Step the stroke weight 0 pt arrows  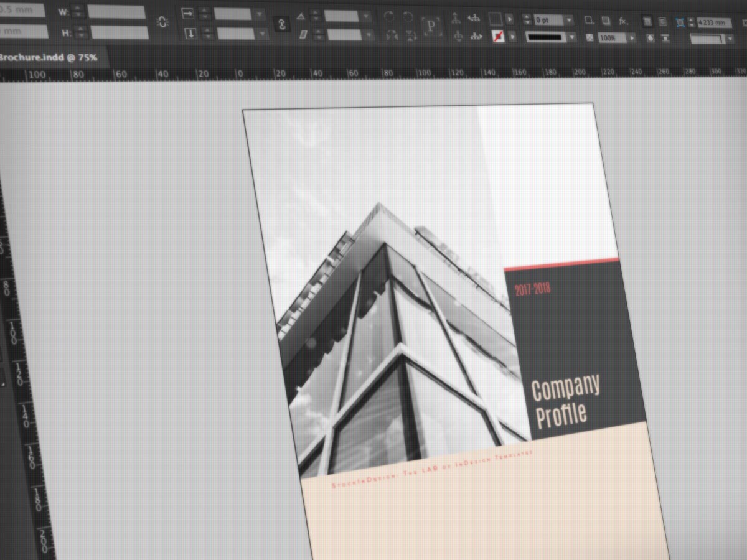tap(527, 19)
